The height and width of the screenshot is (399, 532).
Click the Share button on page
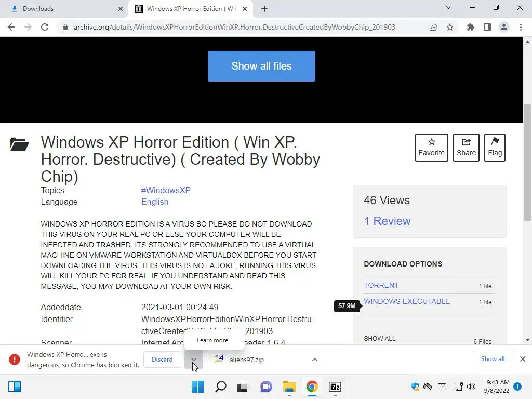point(466,147)
